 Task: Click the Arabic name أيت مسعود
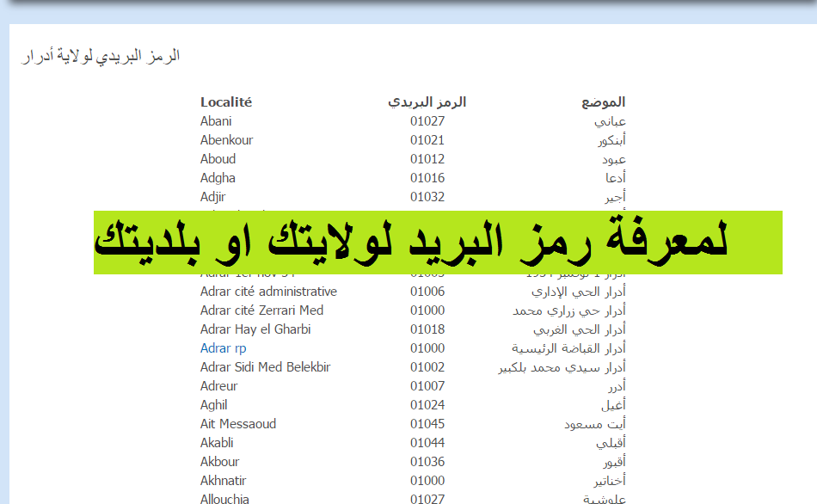point(594,424)
